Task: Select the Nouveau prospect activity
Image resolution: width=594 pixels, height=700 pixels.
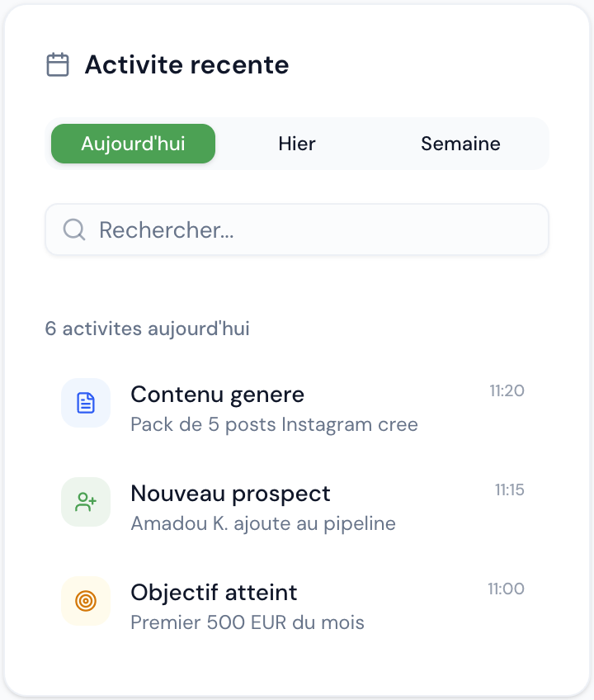Action: coord(230,494)
